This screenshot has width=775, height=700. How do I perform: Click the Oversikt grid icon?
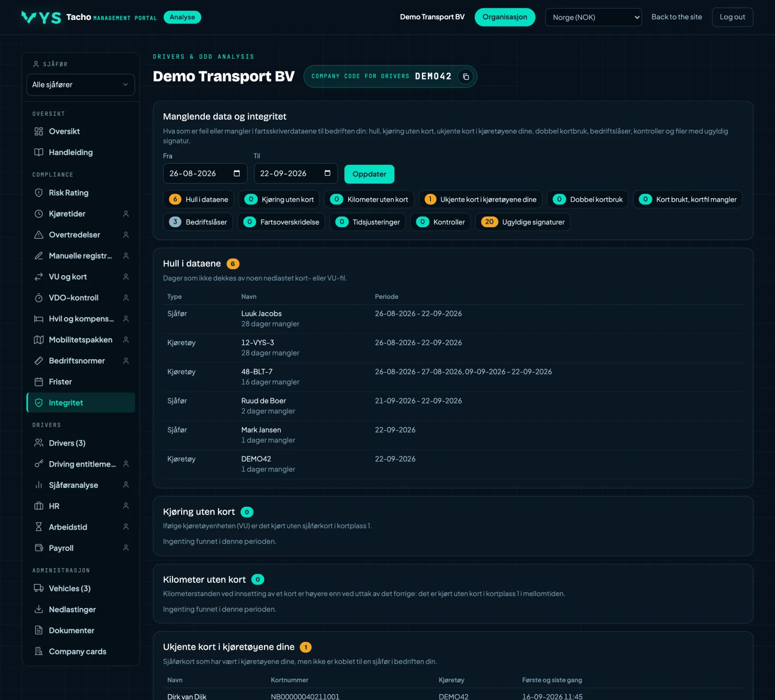point(39,131)
